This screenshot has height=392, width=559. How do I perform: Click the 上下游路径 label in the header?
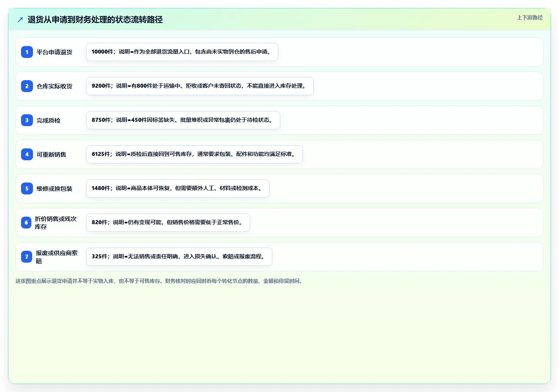(530, 17)
